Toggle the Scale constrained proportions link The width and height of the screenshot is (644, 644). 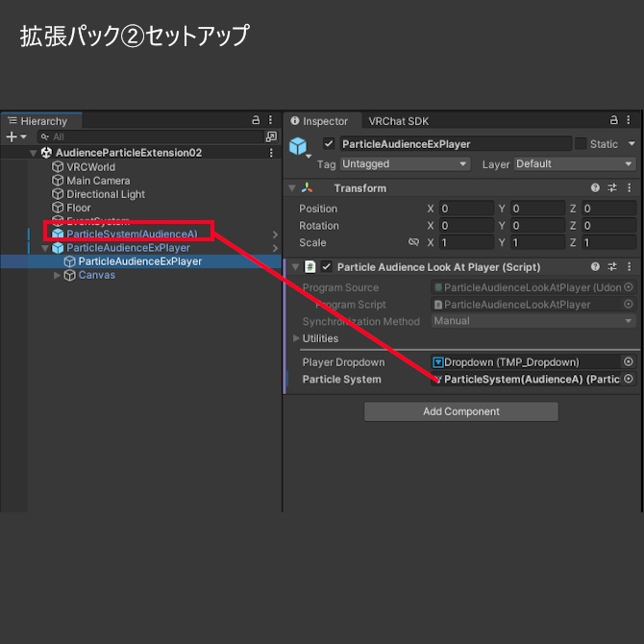point(413,242)
